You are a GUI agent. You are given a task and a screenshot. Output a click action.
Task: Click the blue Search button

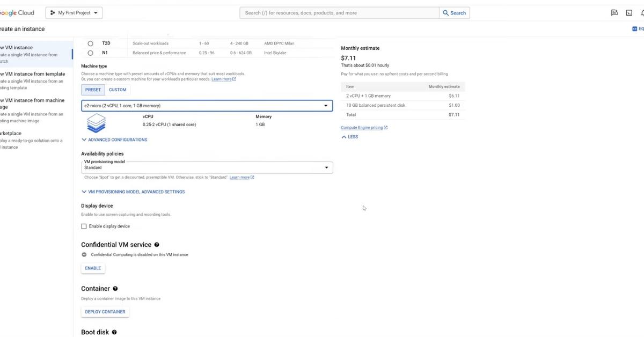click(454, 13)
